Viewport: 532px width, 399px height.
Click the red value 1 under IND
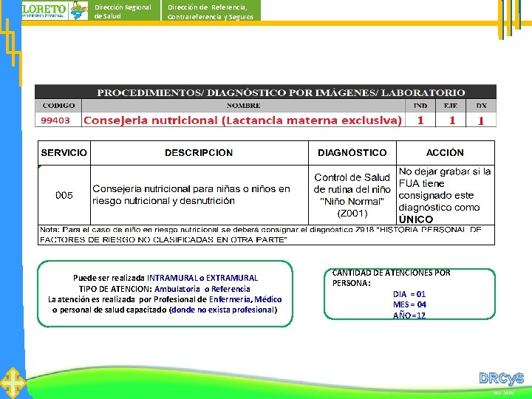[420, 120]
